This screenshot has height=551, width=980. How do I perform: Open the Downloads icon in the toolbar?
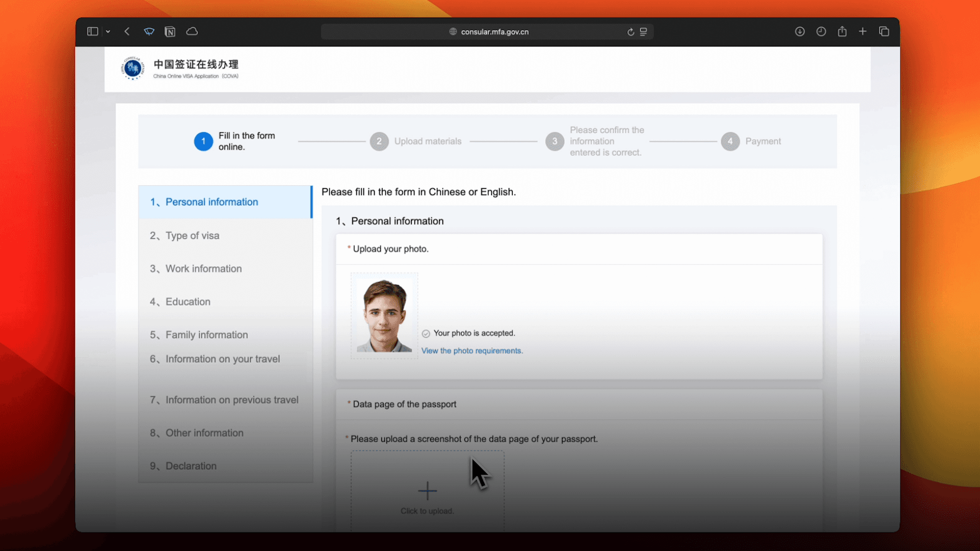click(x=800, y=32)
